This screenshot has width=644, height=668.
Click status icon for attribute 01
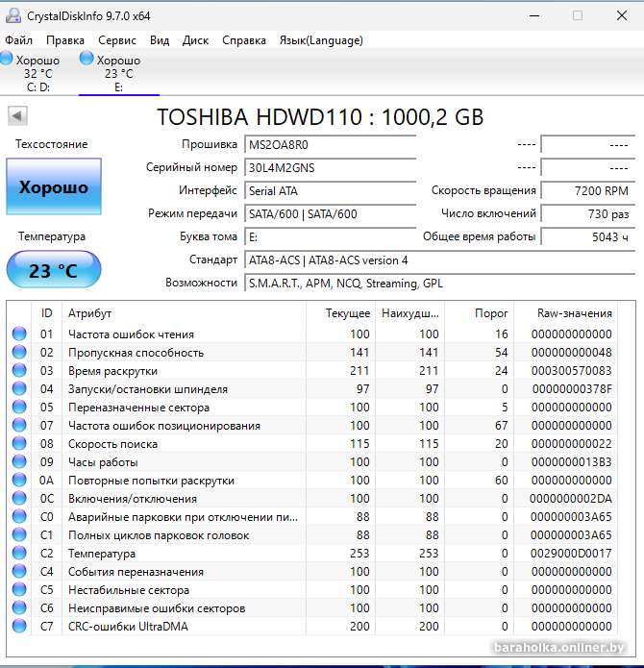pos(19,334)
